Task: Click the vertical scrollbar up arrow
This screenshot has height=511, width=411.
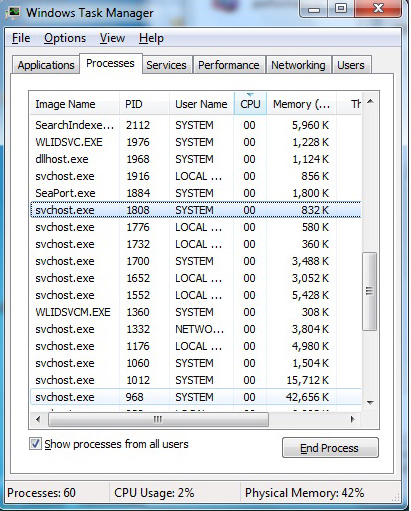Action: tap(370, 101)
